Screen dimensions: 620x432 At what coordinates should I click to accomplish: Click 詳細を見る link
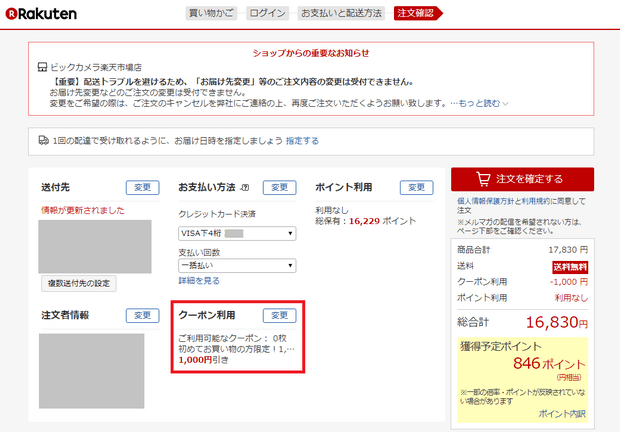click(199, 281)
